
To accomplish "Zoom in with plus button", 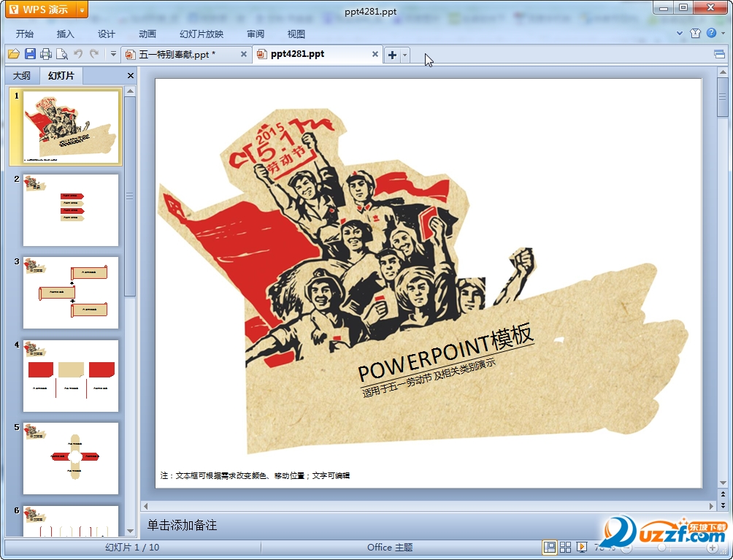I will pos(713,548).
